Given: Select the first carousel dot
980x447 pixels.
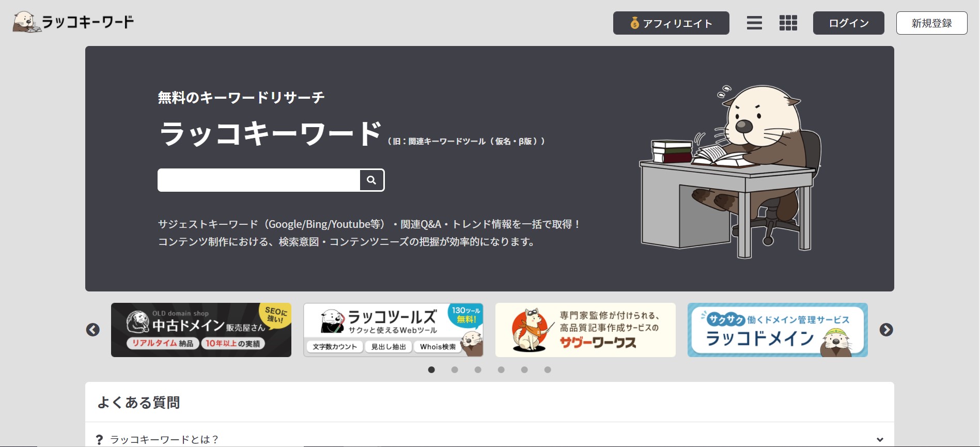Looking at the screenshot, I should [x=431, y=369].
